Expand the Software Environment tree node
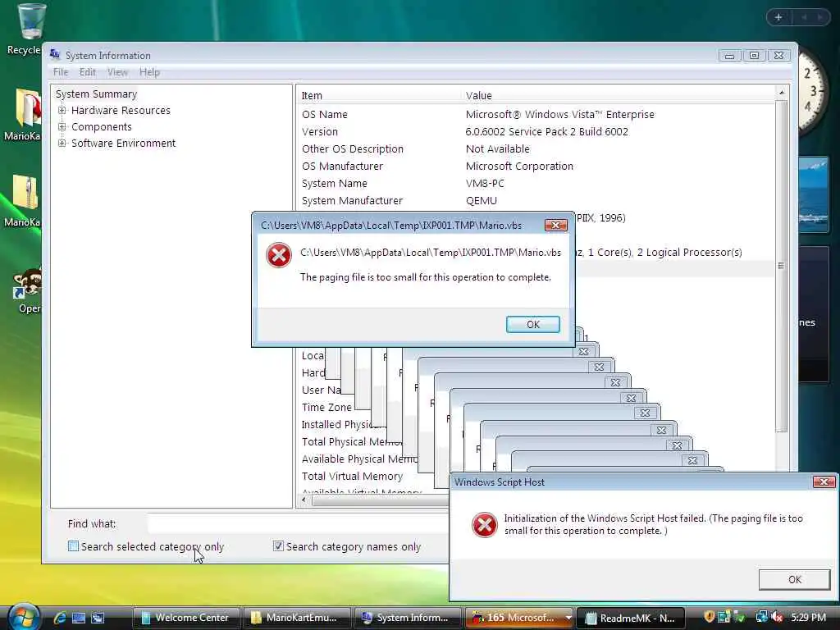Image resolution: width=840 pixels, height=630 pixels. 62,143
